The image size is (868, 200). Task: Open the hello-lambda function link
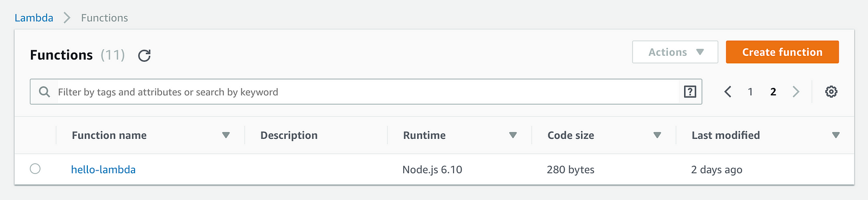(103, 170)
